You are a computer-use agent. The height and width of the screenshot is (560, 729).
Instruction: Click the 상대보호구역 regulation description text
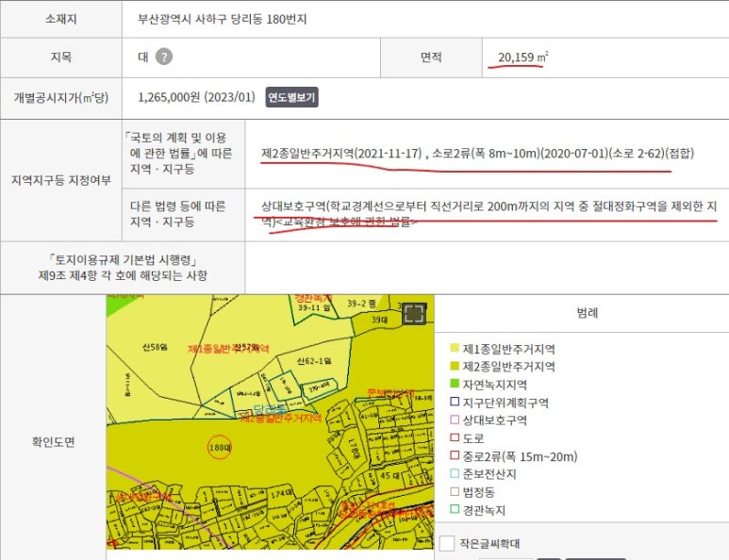[x=489, y=213]
